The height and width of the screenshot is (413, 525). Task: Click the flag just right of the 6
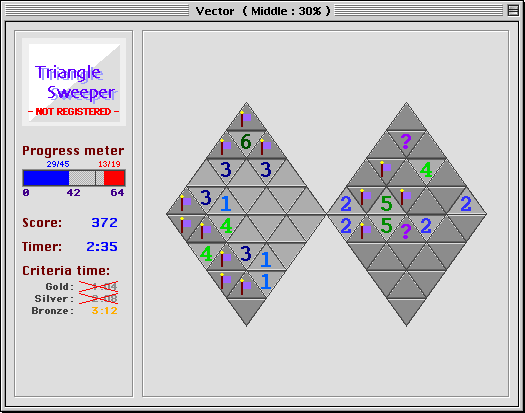(266, 147)
